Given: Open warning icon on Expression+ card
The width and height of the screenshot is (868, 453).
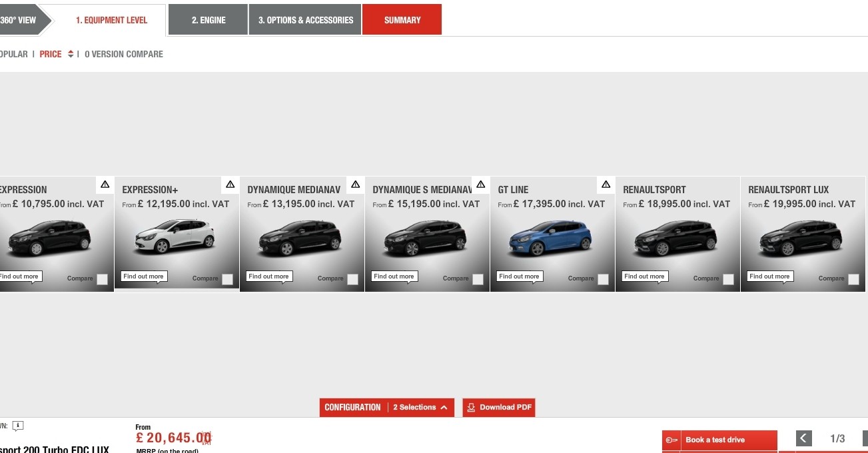Looking at the screenshot, I should 230,185.
